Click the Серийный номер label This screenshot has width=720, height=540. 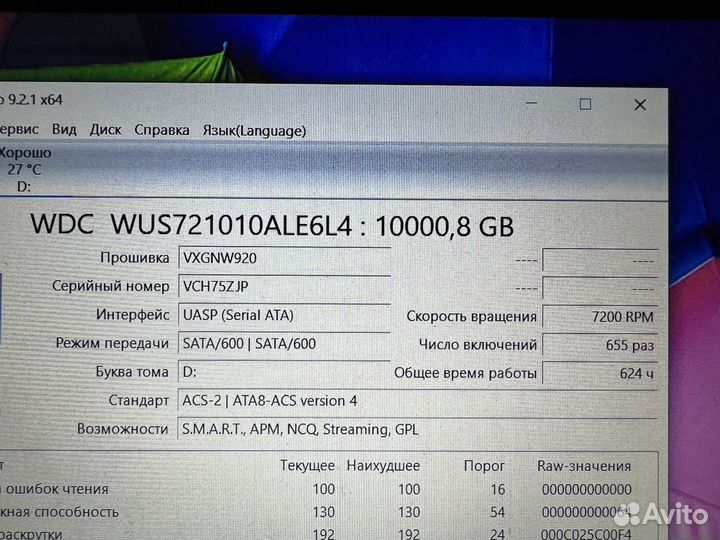click(x=111, y=286)
